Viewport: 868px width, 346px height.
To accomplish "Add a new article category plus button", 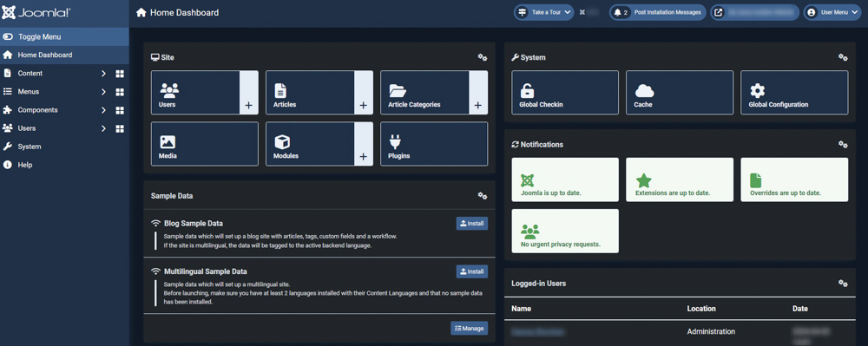I will coord(478,92).
